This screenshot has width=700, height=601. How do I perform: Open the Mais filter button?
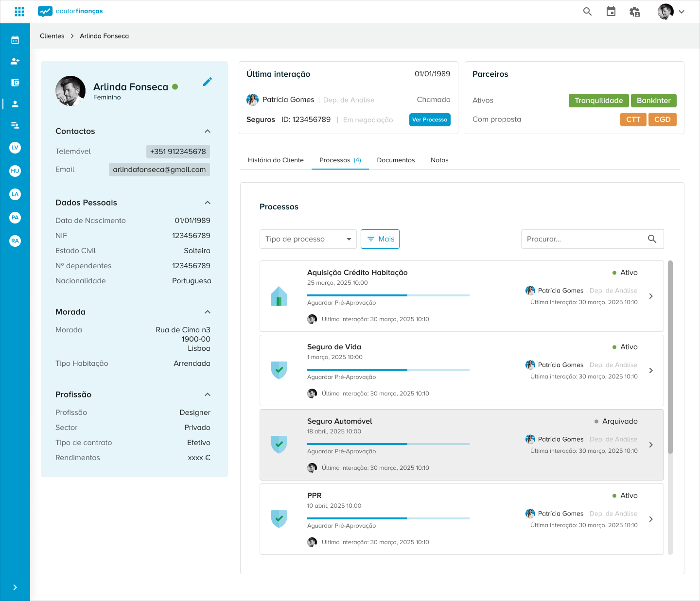click(380, 239)
